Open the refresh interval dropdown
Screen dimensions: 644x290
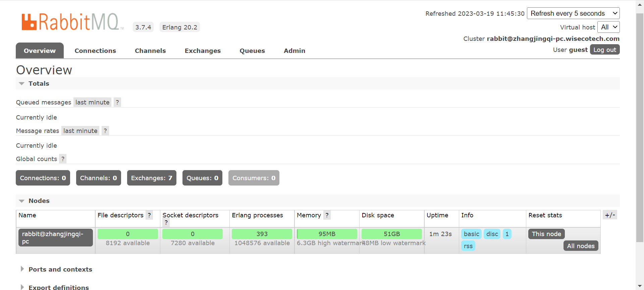click(573, 13)
